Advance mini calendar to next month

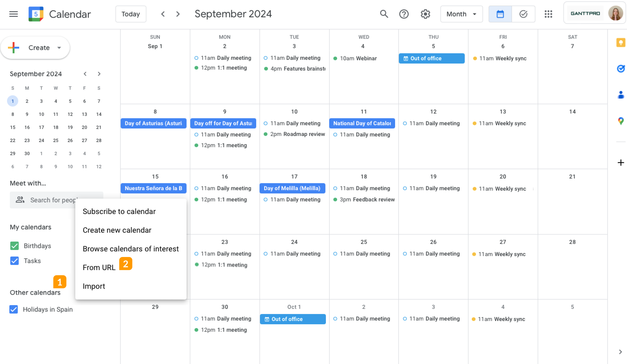point(99,74)
